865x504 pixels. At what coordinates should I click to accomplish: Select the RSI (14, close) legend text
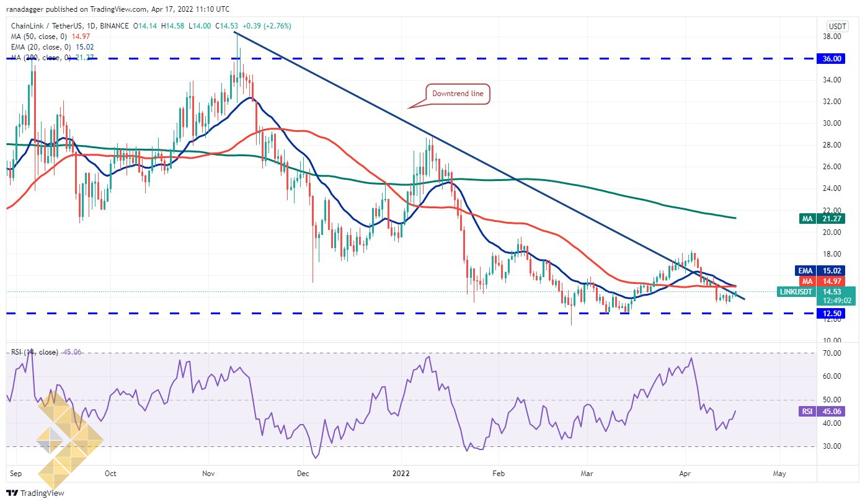pos(34,352)
